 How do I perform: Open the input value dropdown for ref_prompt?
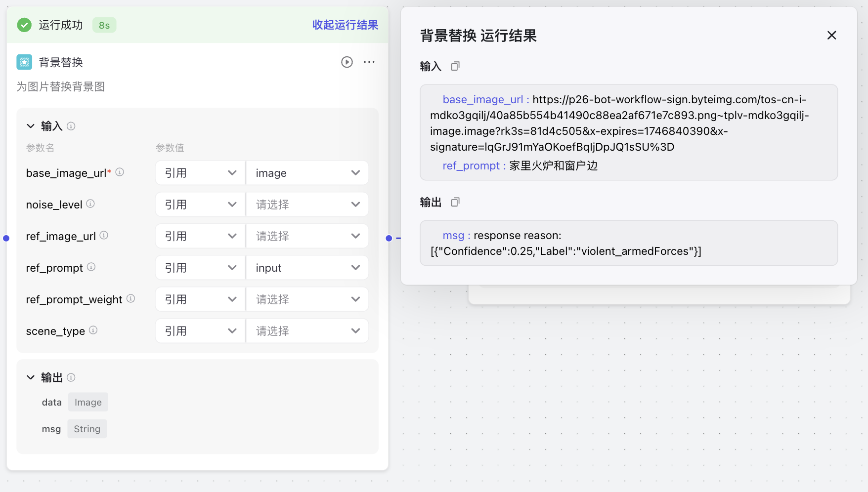[307, 268]
